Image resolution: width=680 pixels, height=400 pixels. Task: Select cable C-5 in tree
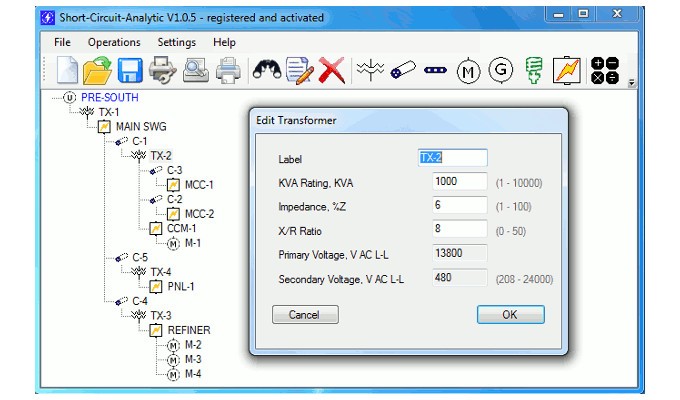click(140, 258)
